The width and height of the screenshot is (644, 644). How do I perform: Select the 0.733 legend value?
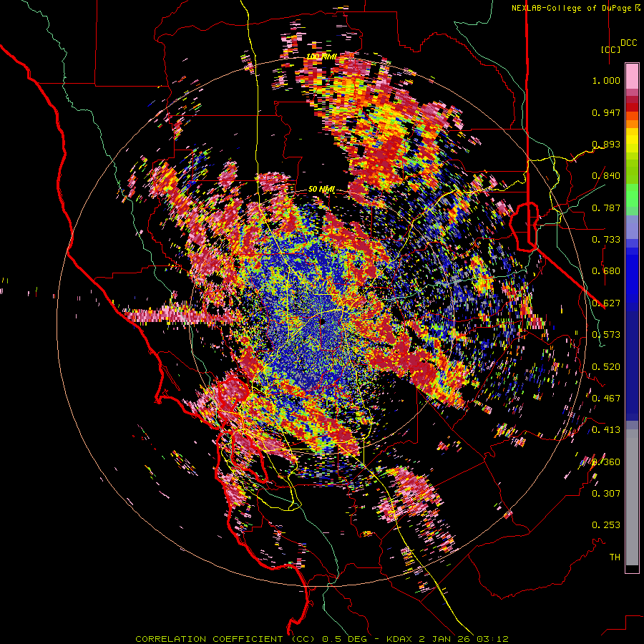coord(606,240)
